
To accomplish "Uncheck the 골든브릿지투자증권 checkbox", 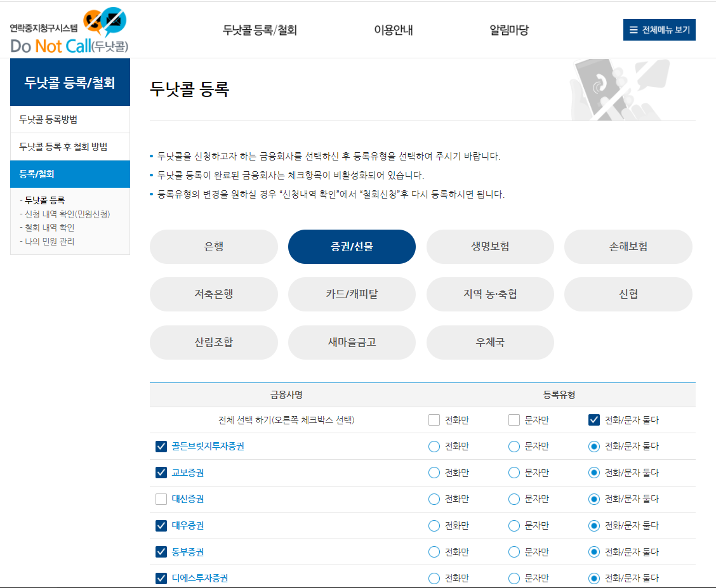I will 161,446.
